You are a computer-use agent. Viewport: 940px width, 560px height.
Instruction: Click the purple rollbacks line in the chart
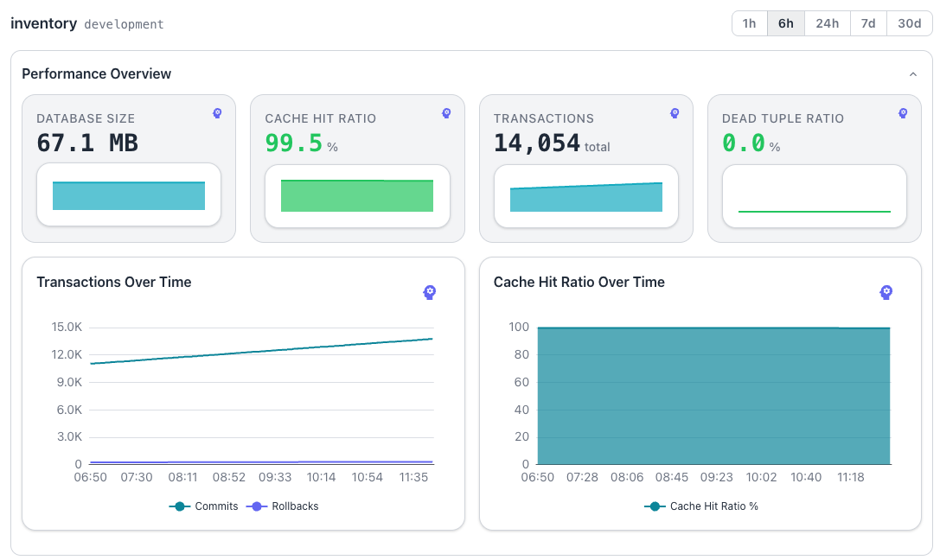[261, 461]
